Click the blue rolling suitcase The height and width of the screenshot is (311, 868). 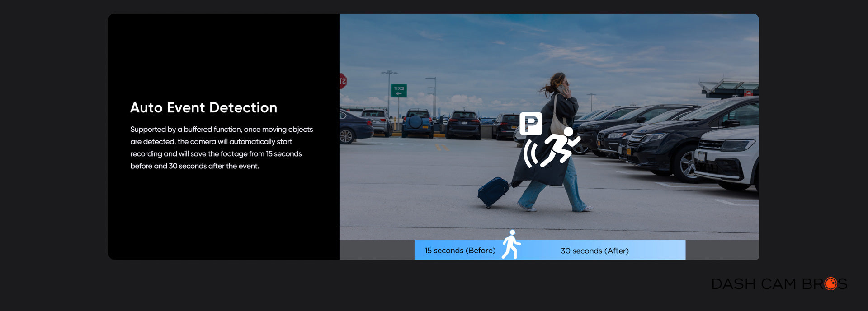click(x=493, y=191)
